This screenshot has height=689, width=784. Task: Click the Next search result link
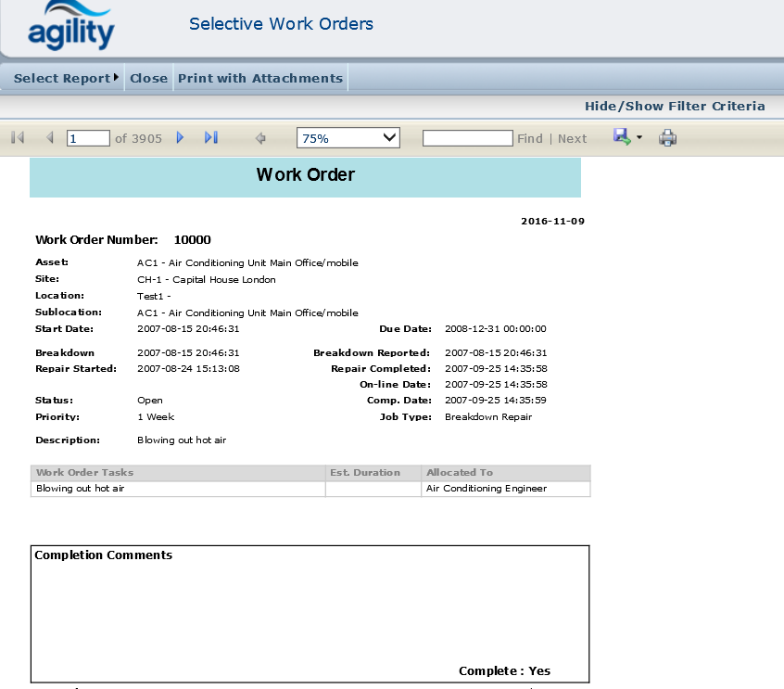[572, 138]
